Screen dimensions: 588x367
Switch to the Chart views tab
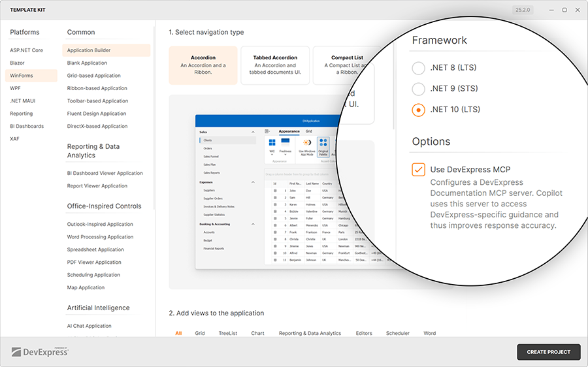coord(257,333)
